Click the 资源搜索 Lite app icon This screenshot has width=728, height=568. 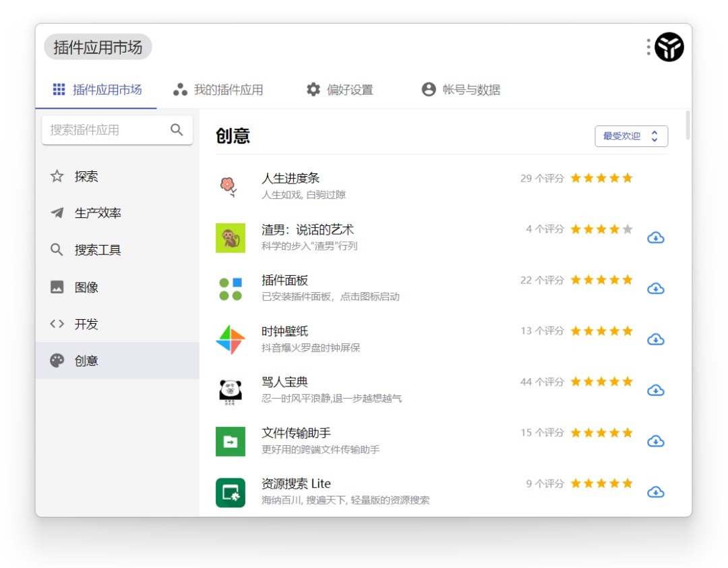coord(231,492)
